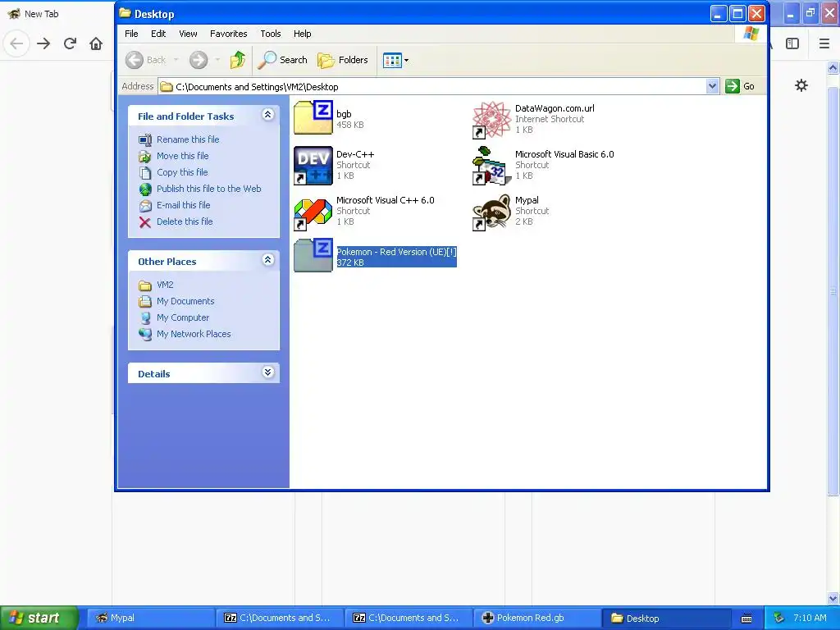Image resolution: width=840 pixels, height=630 pixels.
Task: Click Move this file
Action: pos(182,156)
